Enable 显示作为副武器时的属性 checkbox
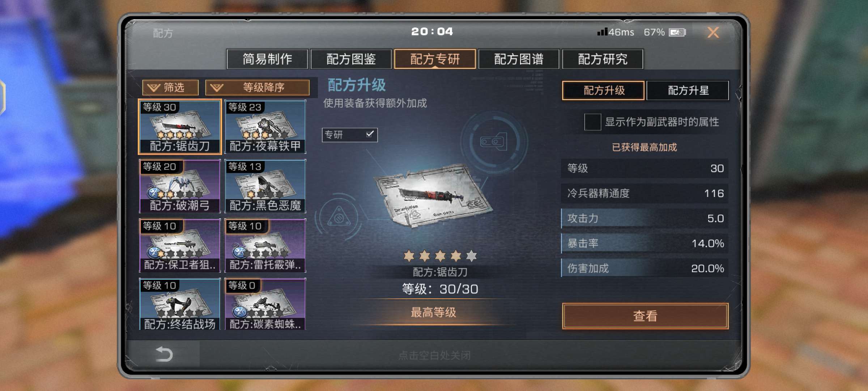This screenshot has width=868, height=391. (592, 122)
